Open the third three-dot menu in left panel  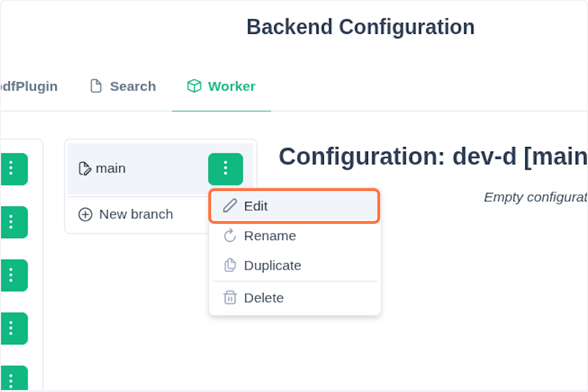12,275
